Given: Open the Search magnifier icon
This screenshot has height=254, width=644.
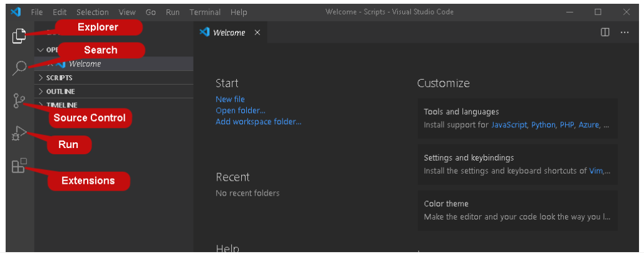Looking at the screenshot, I should coord(19,68).
